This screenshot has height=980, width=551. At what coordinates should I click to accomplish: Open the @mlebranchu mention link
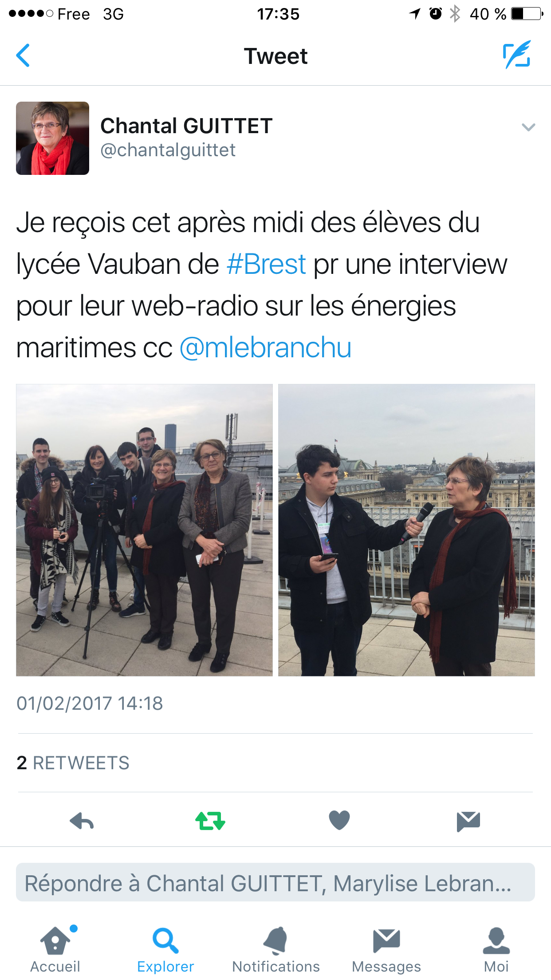[265, 348]
